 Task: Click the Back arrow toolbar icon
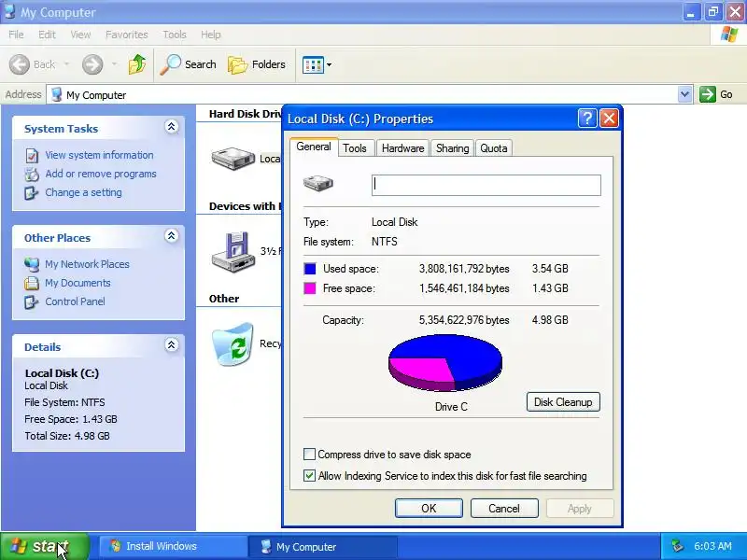(20, 64)
